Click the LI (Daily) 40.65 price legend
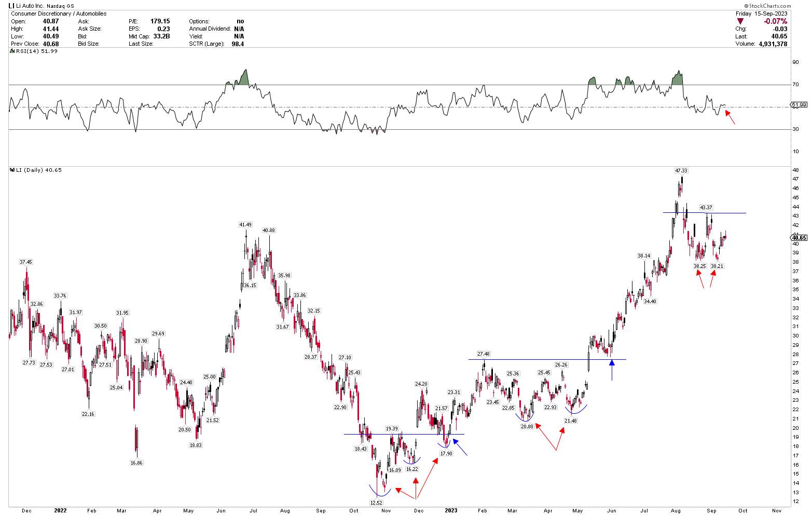 (x=35, y=170)
